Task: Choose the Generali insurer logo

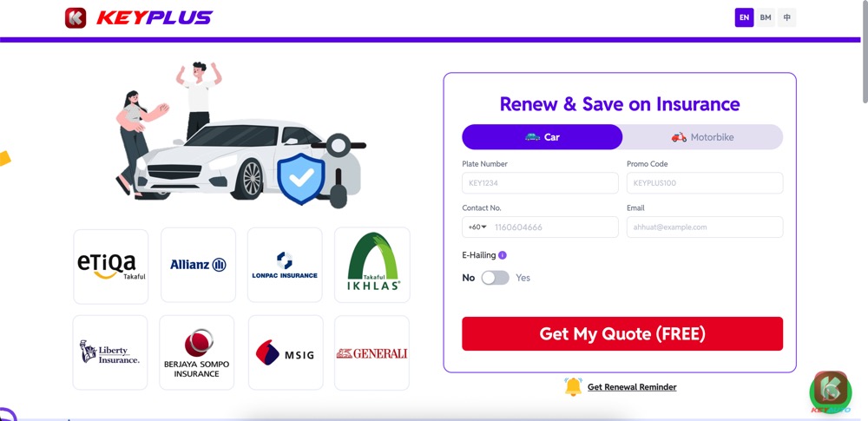Action: [372, 353]
